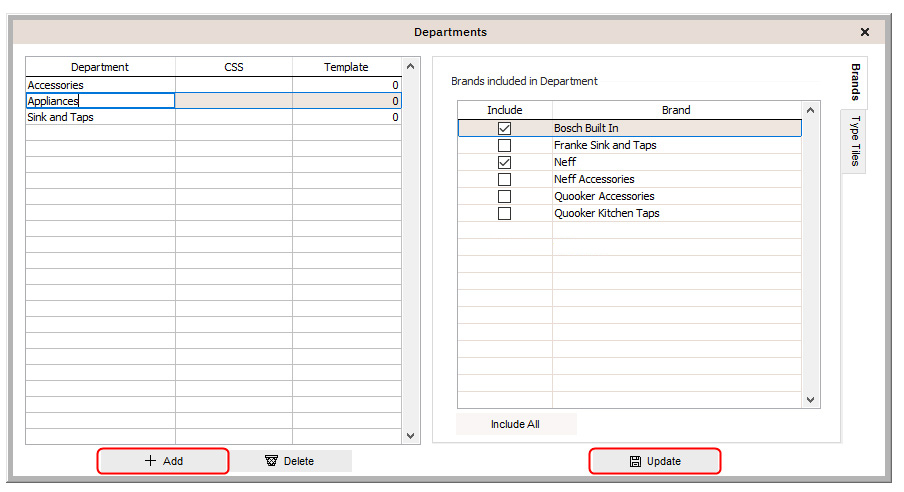Click the Delete department button

(290, 461)
